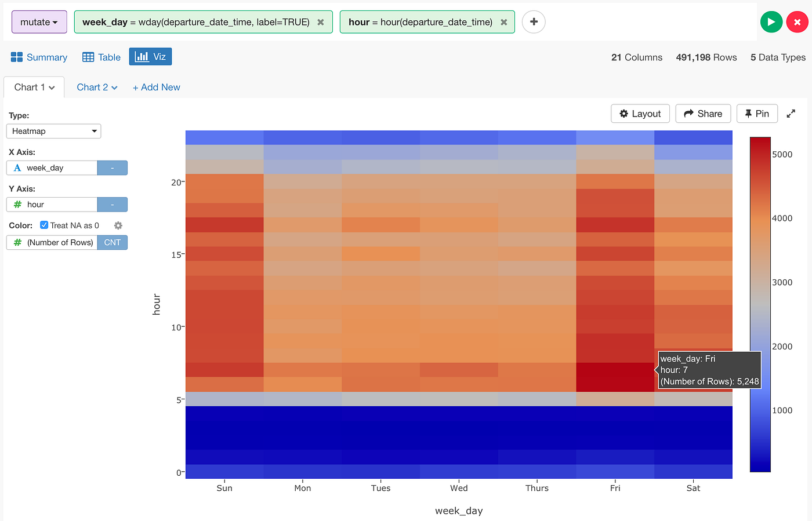Toggle the aggregate setting next to week_day

pyautogui.click(x=112, y=167)
